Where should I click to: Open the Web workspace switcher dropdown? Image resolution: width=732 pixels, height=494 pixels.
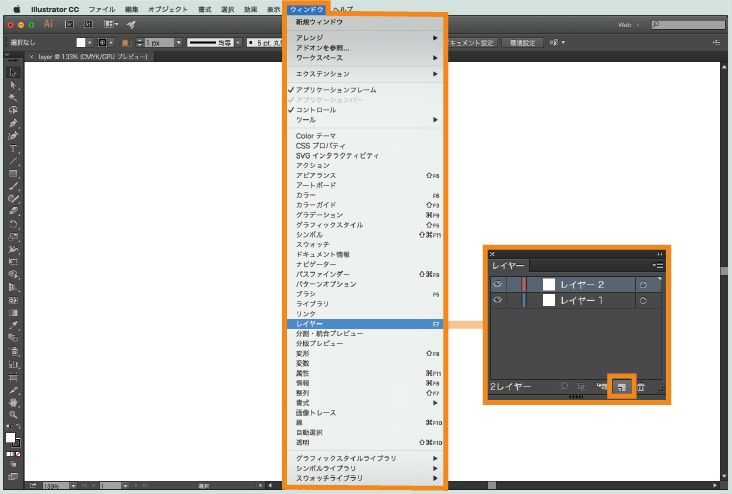coord(628,25)
